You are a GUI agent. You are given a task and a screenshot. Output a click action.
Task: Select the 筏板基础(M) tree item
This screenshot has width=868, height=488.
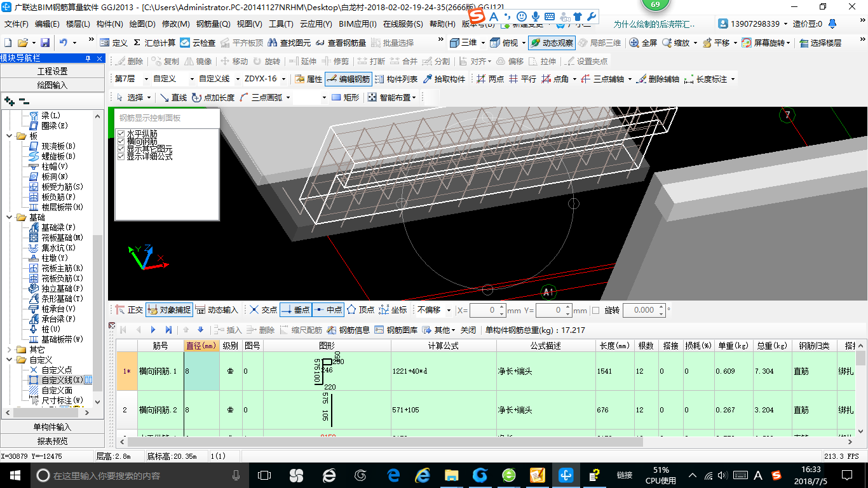click(x=62, y=238)
